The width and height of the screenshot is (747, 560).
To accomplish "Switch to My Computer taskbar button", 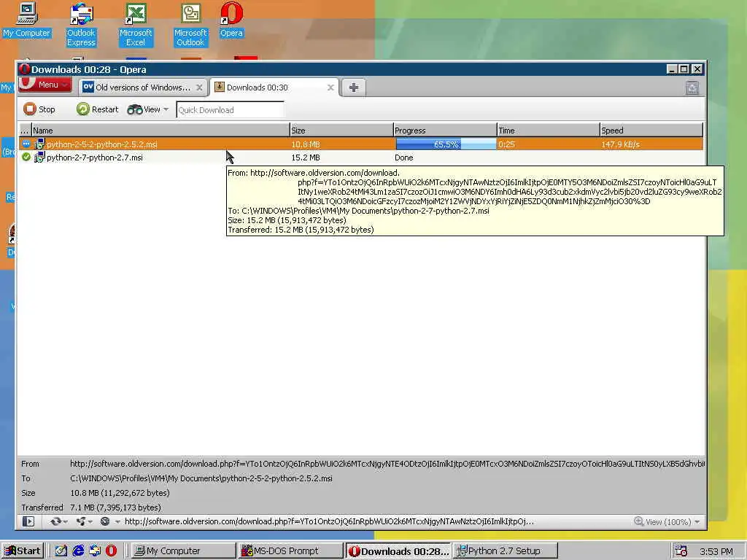I will pyautogui.click(x=183, y=551).
